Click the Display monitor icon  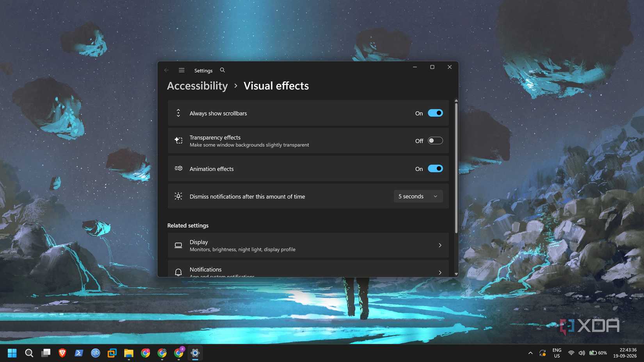[x=178, y=245]
